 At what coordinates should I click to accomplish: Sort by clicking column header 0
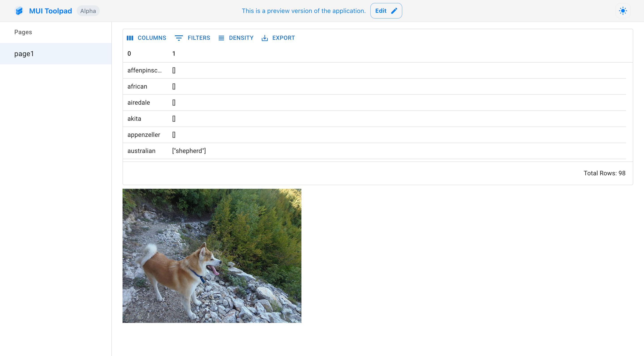tap(129, 53)
